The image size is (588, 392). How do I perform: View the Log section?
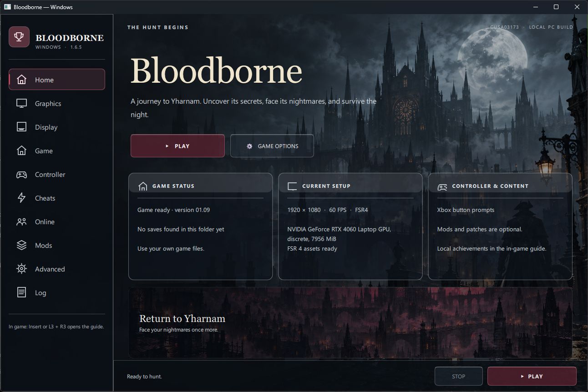57,292
